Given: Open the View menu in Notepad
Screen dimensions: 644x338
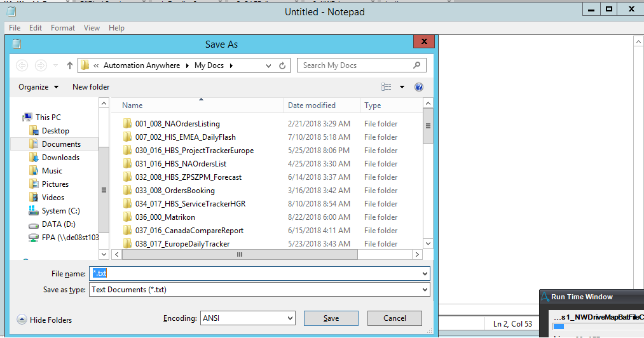Looking at the screenshot, I should pos(92,28).
